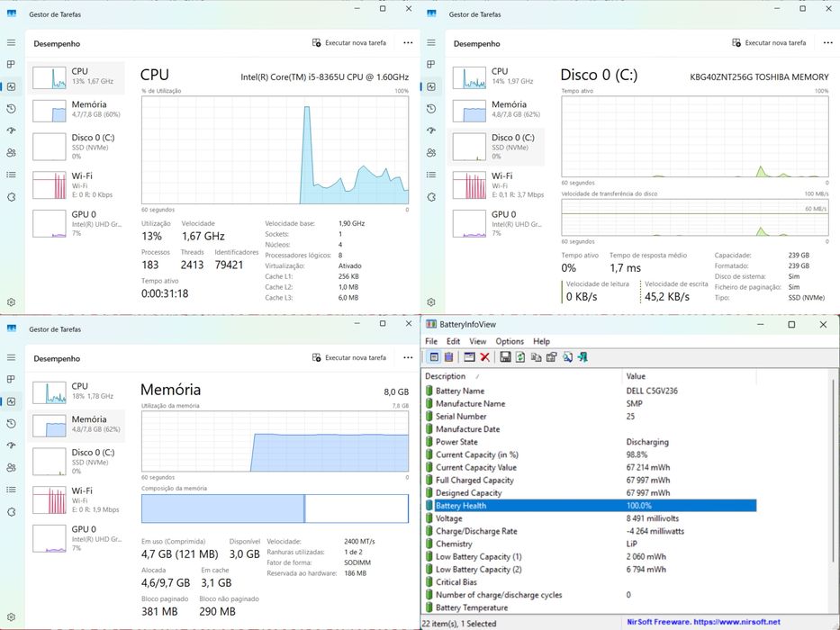This screenshot has width=840, height=630.
Task: Open App history icon in CPU Task Manager window
Action: pyautogui.click(x=11, y=109)
